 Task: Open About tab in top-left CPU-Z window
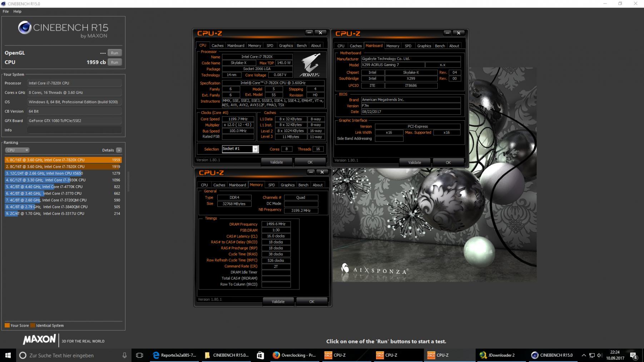316,46
